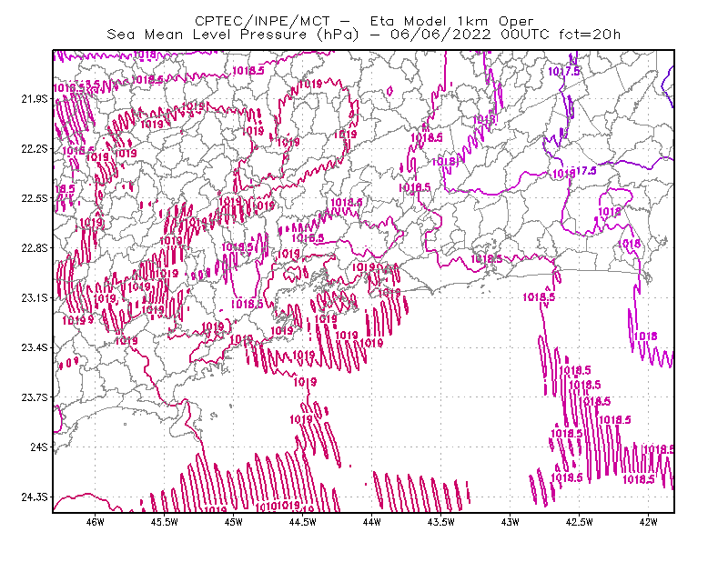Click the purple 1017.5 contour label at top right
The width and height of the screenshot is (728, 562).
coord(564,72)
